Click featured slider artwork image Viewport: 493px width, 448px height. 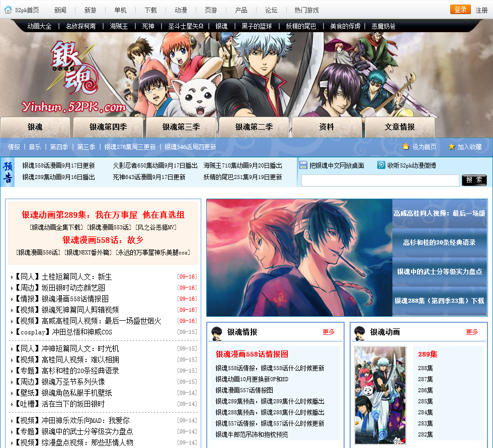(299, 257)
